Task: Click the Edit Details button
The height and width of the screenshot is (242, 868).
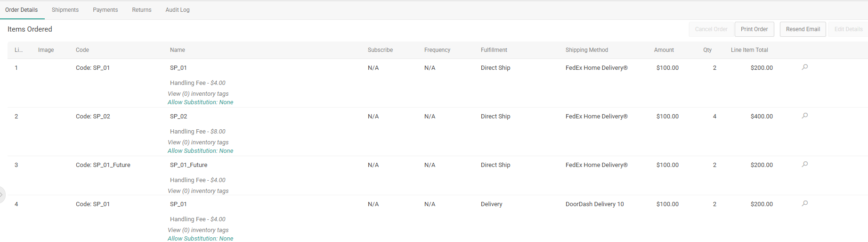Action: tap(848, 29)
